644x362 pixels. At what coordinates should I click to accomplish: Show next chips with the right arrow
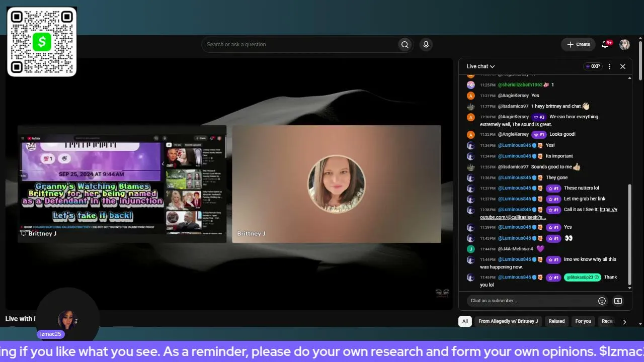coord(624,322)
